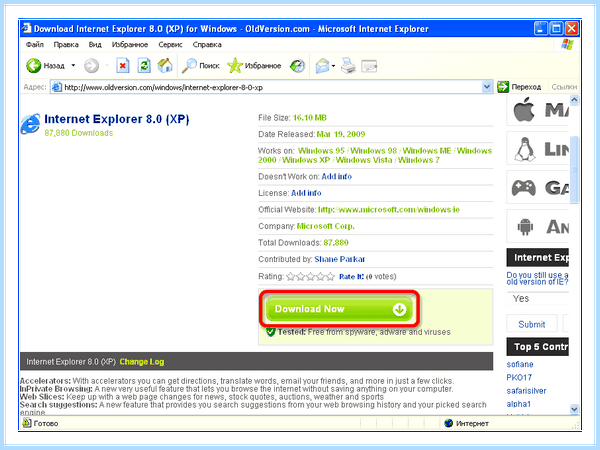Click the Back (Назад) arrow icon
600x450 pixels.
click(x=34, y=66)
